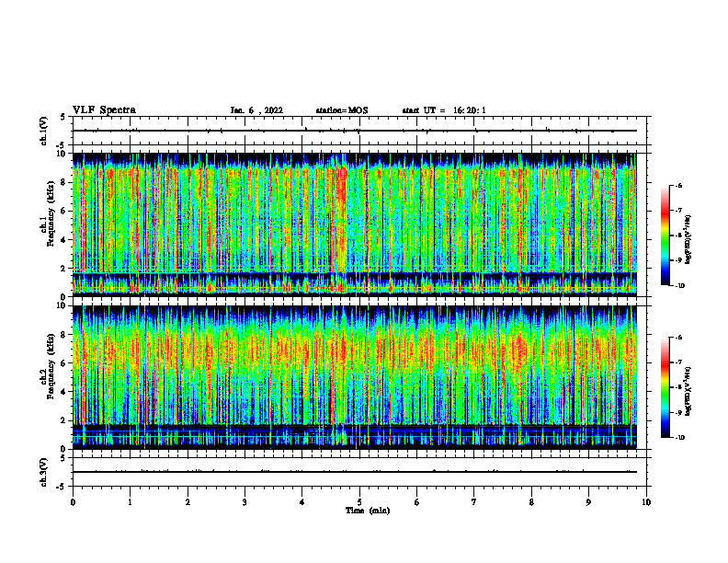Click the ch.1 voltage waveform trace
This screenshot has width=728, height=563.
[x=355, y=131]
